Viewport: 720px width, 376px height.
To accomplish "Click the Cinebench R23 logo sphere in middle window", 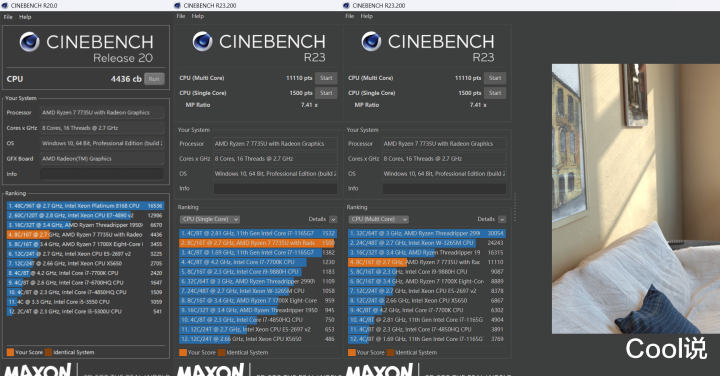I will point(202,41).
